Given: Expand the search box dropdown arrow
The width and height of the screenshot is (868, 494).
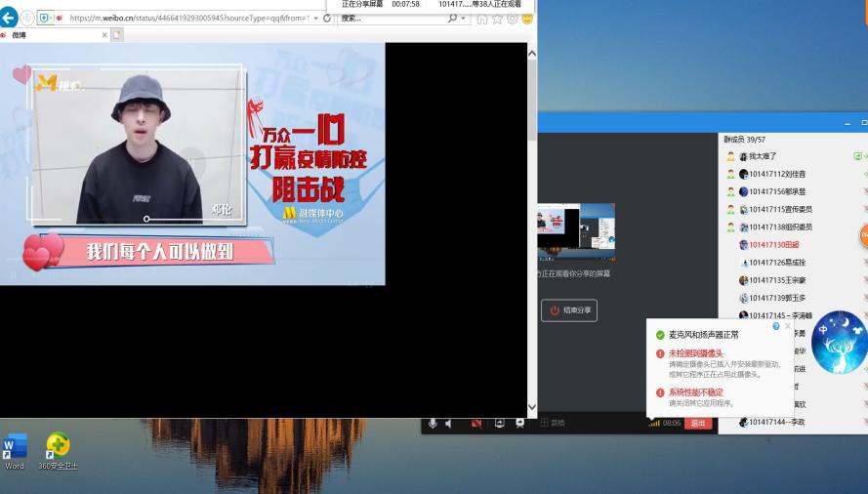Looking at the screenshot, I should point(463,19).
